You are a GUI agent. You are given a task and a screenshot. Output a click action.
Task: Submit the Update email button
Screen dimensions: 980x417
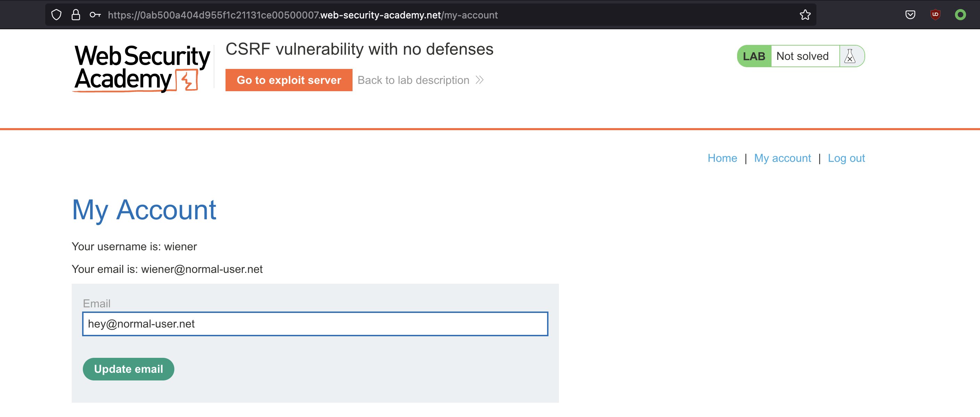coord(128,369)
